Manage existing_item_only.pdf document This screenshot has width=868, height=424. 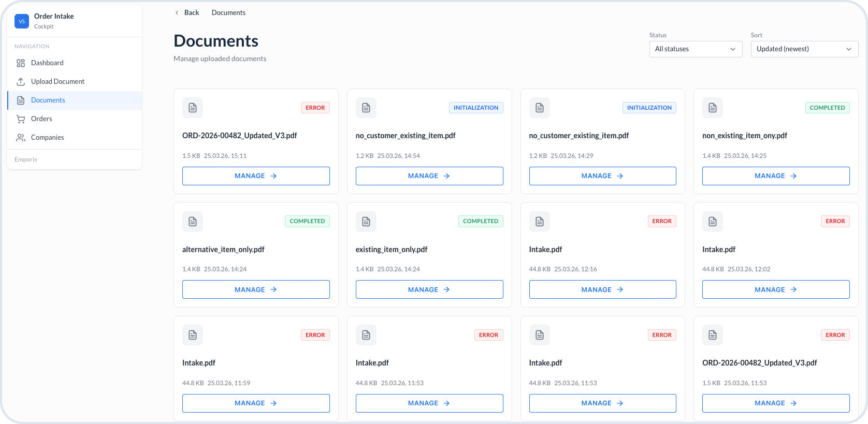(x=429, y=289)
